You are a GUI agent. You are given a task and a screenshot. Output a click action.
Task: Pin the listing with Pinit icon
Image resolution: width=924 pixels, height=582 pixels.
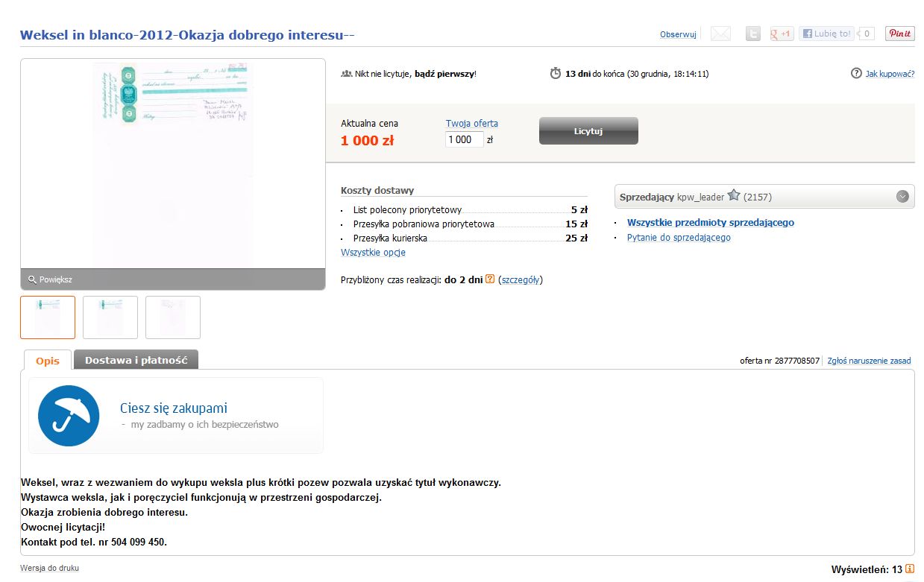(900, 34)
